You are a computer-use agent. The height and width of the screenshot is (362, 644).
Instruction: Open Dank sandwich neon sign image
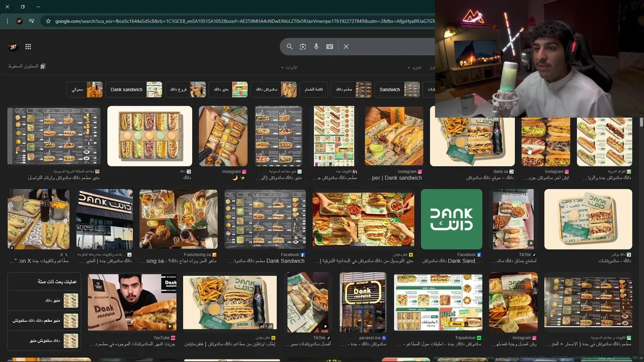pos(362,302)
